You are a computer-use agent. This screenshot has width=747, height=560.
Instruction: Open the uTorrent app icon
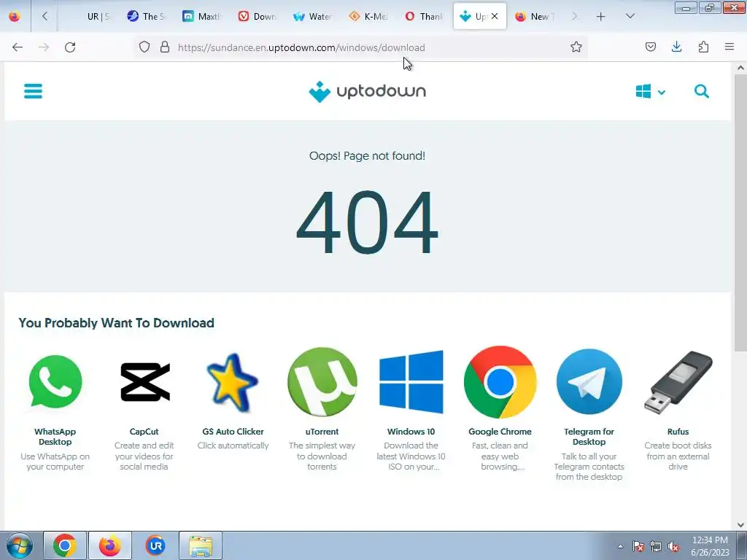[x=322, y=382]
